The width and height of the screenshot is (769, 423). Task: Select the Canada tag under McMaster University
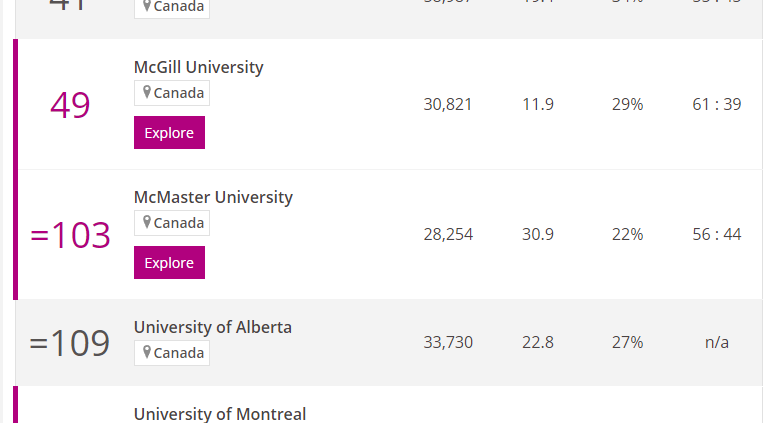[172, 223]
